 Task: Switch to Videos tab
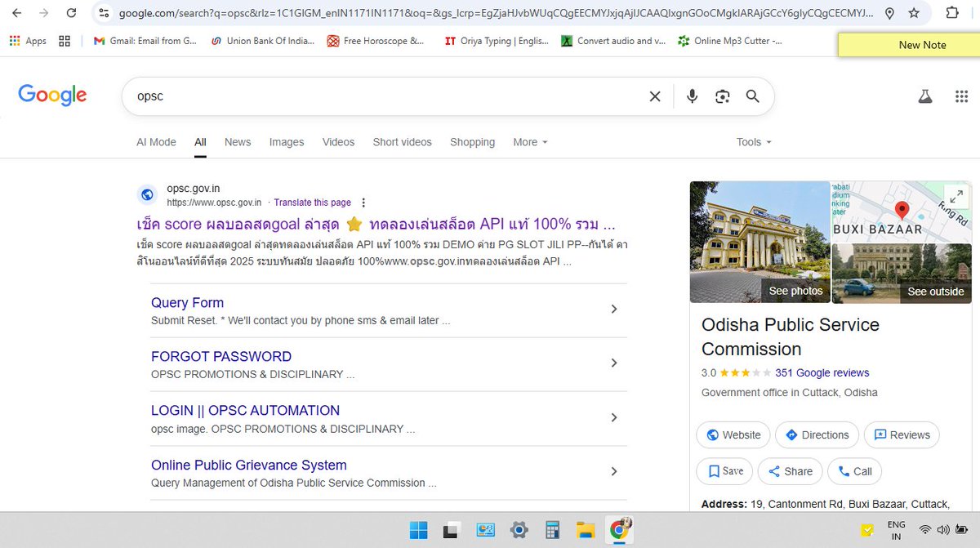[x=338, y=142]
